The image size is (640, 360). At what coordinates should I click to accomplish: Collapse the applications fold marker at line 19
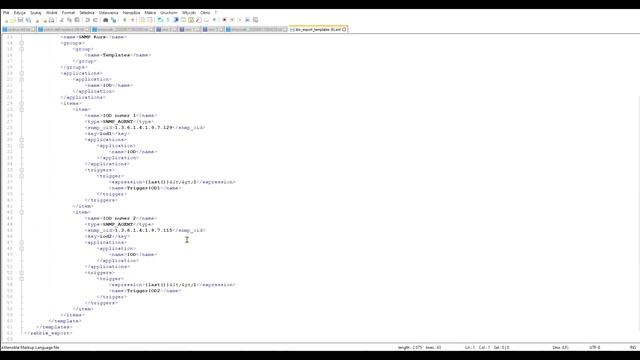(x=22, y=73)
